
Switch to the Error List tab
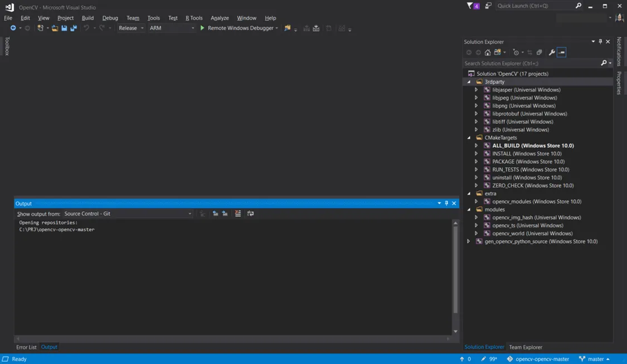(26, 347)
